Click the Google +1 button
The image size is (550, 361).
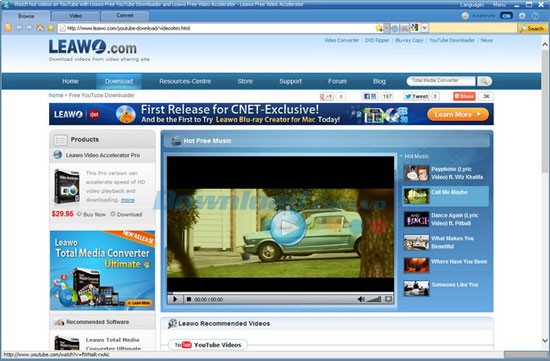(327, 96)
